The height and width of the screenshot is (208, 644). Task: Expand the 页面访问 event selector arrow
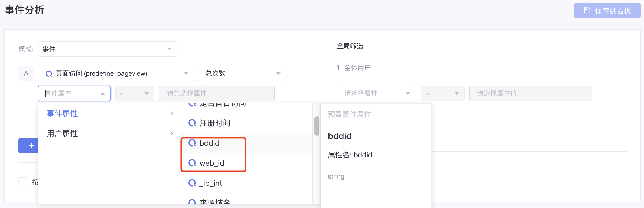tap(186, 73)
